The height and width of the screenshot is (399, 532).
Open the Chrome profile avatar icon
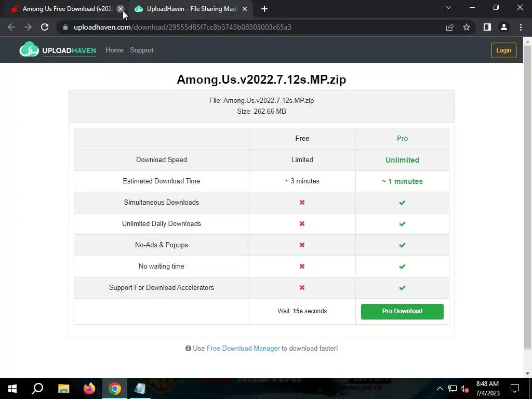pyautogui.click(x=504, y=27)
